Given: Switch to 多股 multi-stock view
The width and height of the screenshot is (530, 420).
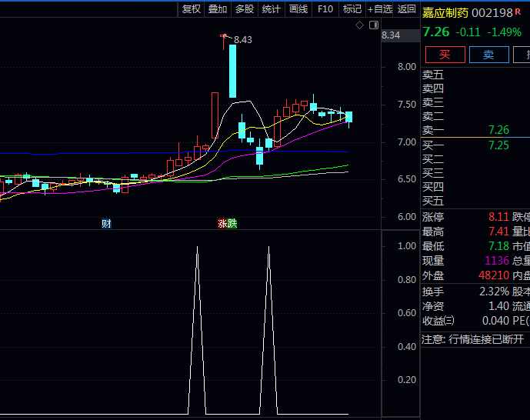Looking at the screenshot, I should pos(245,9).
